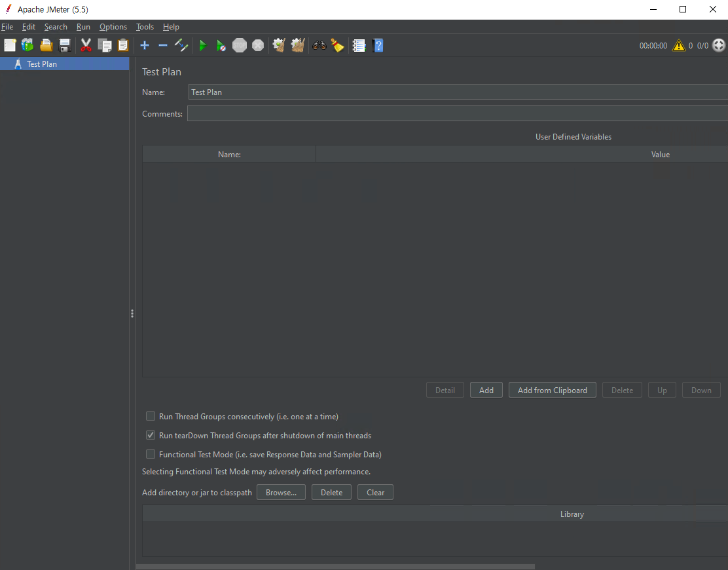Click the Toggle enable/disable icon
Image resolution: width=728 pixels, height=570 pixels.
click(181, 45)
